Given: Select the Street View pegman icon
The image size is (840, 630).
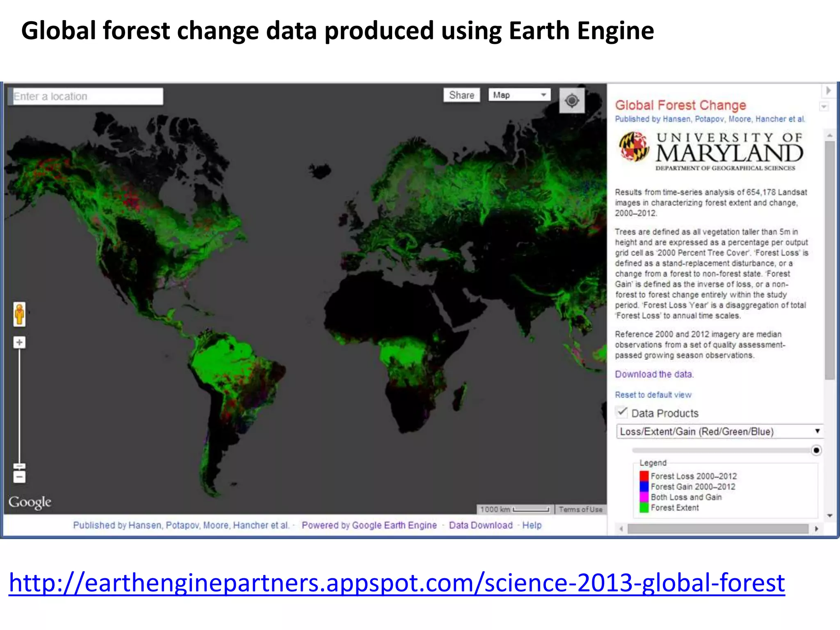Looking at the screenshot, I should (19, 315).
